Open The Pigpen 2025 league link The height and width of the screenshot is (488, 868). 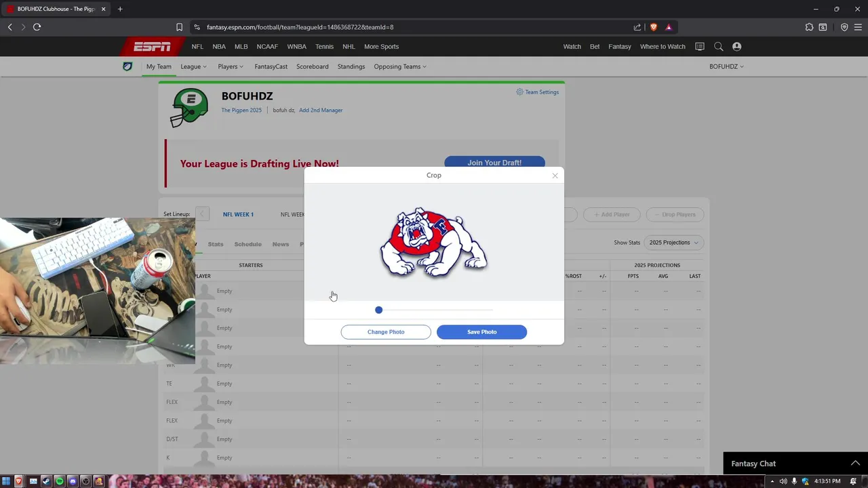241,110
